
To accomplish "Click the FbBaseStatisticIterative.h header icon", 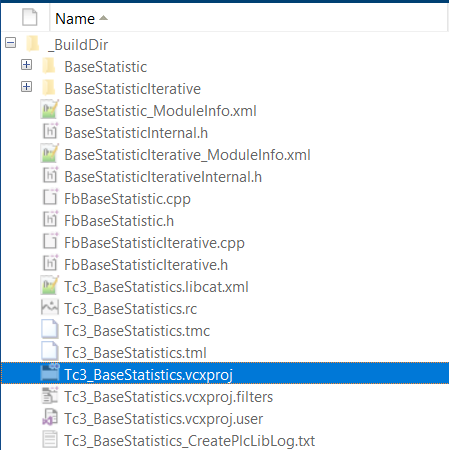I will (50, 263).
